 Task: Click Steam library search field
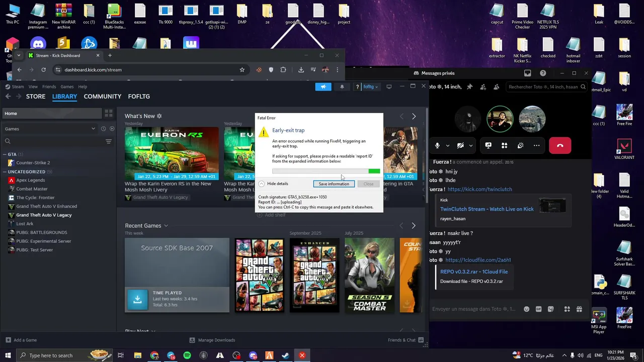tap(52, 141)
